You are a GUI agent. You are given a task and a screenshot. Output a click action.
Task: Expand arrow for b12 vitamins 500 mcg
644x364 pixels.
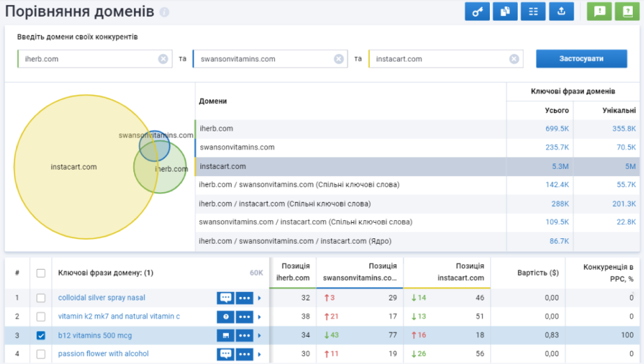[260, 335]
